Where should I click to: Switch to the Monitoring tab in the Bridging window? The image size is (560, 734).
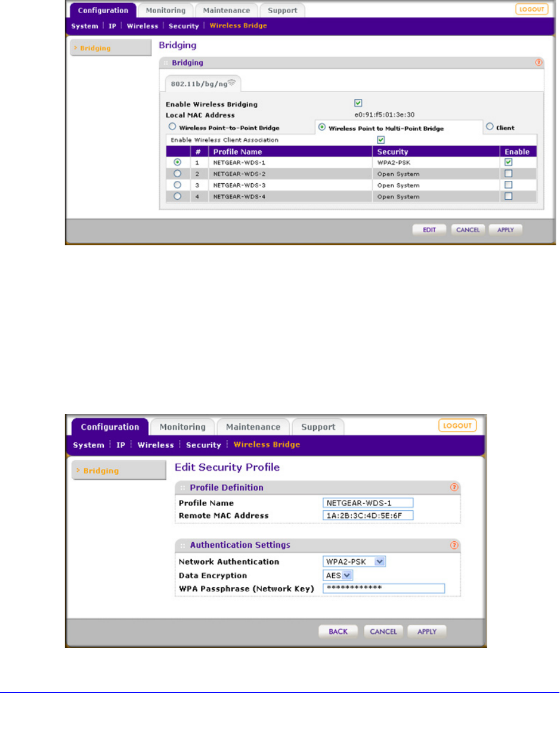point(166,10)
